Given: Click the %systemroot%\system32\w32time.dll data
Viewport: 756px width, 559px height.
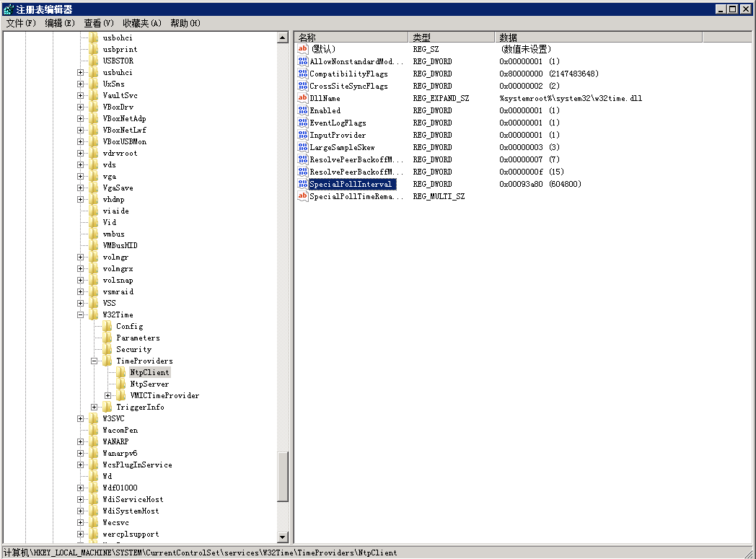Looking at the screenshot, I should pos(571,98).
